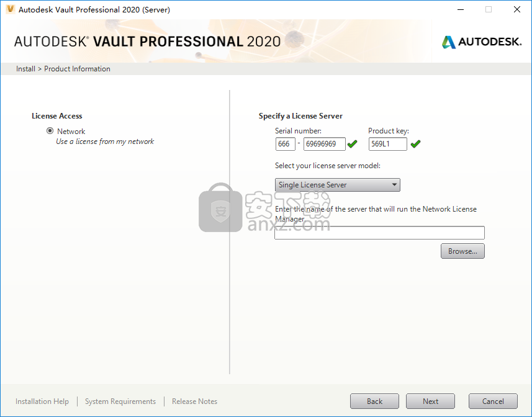Click the 'License Access' heading
This screenshot has height=417, width=532.
(56, 116)
